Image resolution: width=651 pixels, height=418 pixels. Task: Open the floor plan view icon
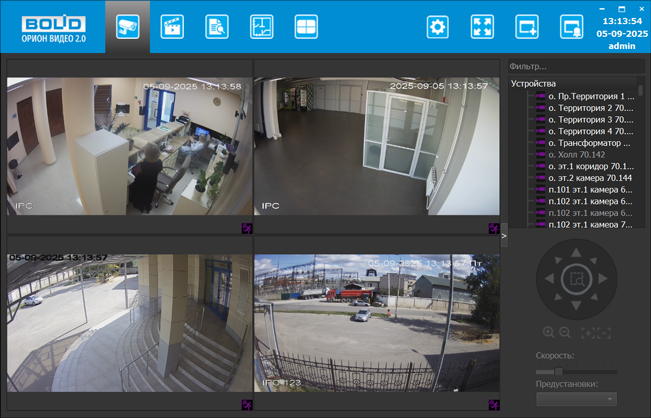262,27
